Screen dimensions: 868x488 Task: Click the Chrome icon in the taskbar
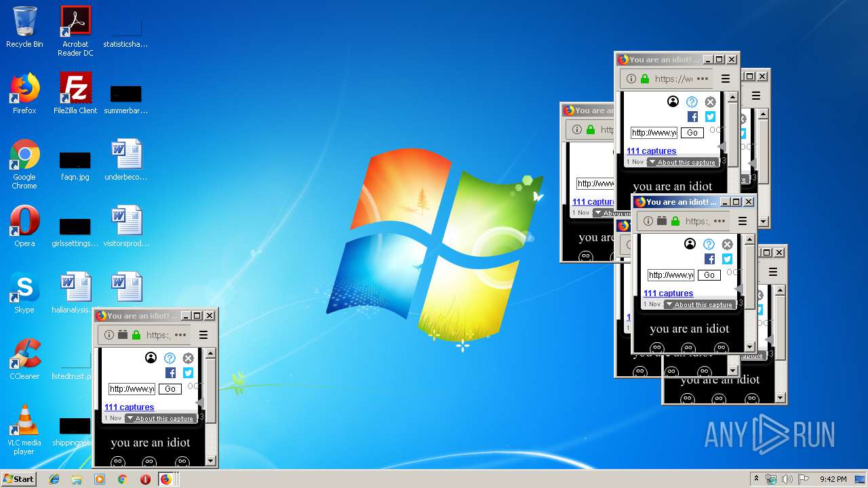coord(122,479)
